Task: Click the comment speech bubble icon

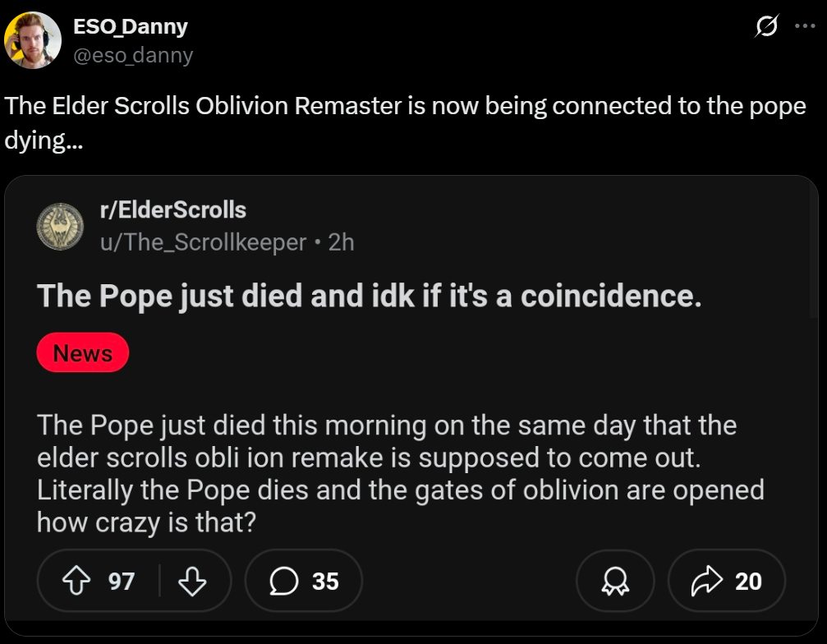Action: 284,582
